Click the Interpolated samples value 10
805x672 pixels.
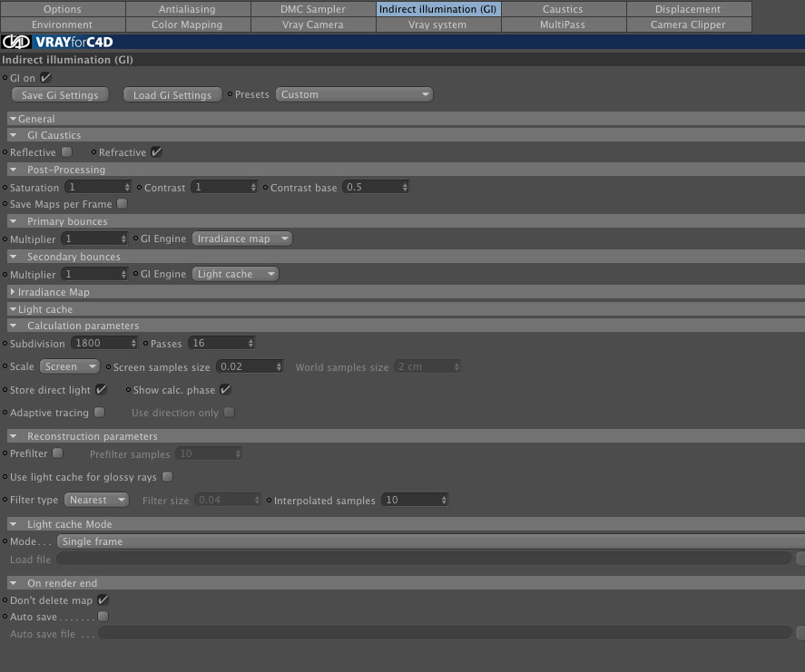point(392,500)
